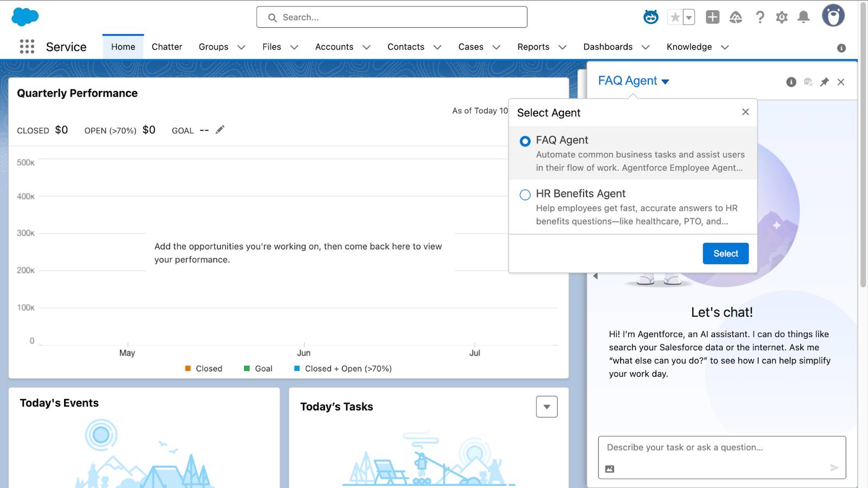Open the FAQ Agent selector dropdown
Image resolution: width=868 pixels, height=488 pixels.
(x=634, y=81)
